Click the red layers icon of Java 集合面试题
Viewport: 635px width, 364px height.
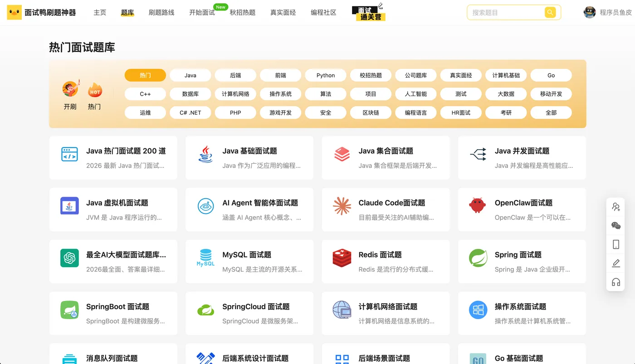(x=342, y=154)
